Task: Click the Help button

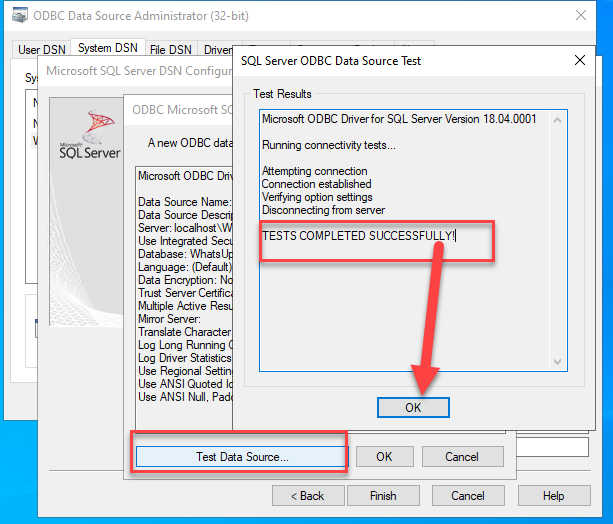Action: click(554, 495)
